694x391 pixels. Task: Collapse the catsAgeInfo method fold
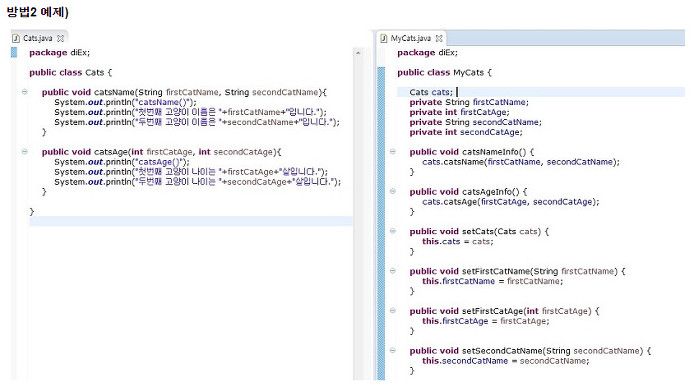pyautogui.click(x=393, y=192)
